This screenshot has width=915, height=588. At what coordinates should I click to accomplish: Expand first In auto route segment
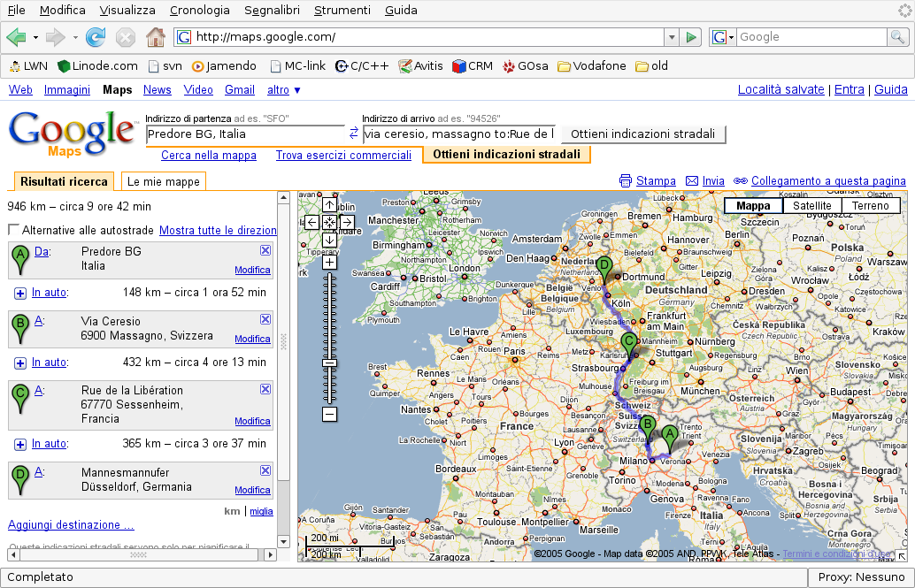[20, 293]
